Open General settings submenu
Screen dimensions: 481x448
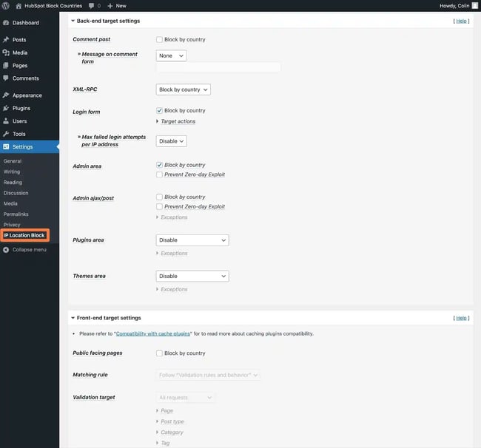pyautogui.click(x=13, y=161)
